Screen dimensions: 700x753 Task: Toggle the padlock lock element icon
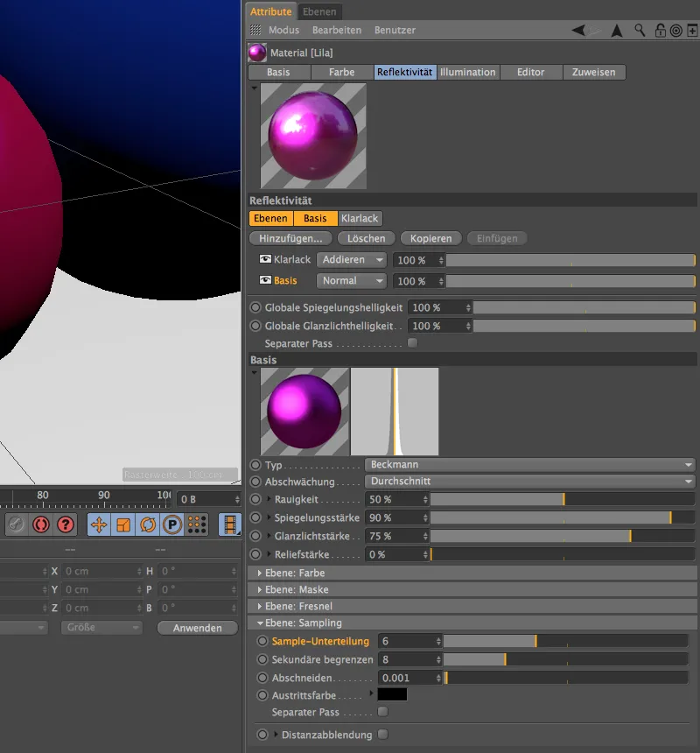pos(660,31)
